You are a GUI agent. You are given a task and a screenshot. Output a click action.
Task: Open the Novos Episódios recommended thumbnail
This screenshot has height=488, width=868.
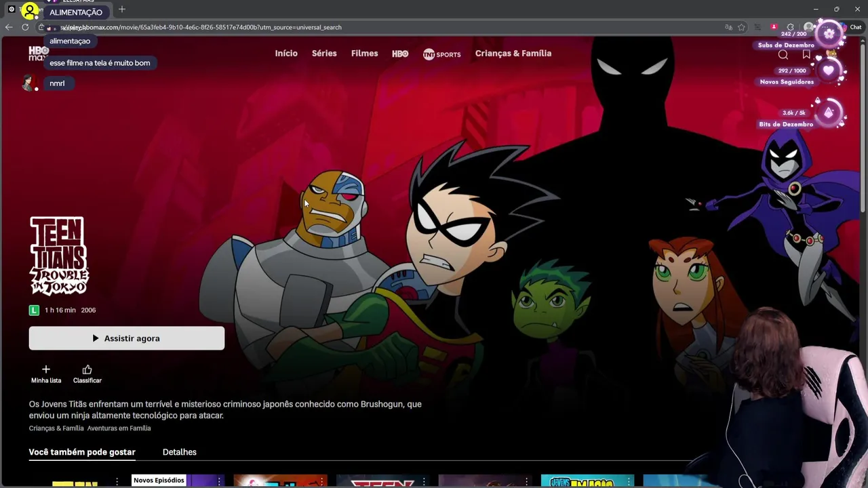178,481
